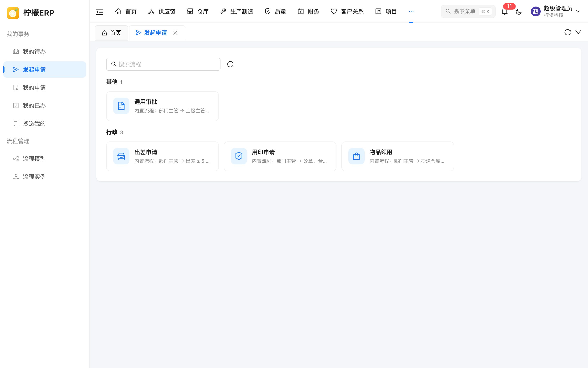Go to 我的已办 in sidebar

(45, 106)
